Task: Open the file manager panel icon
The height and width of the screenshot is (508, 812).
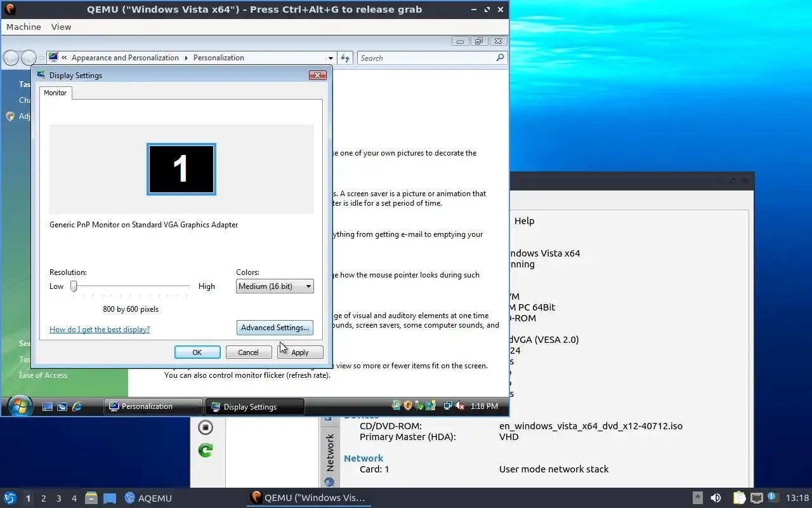Action: click(x=91, y=498)
